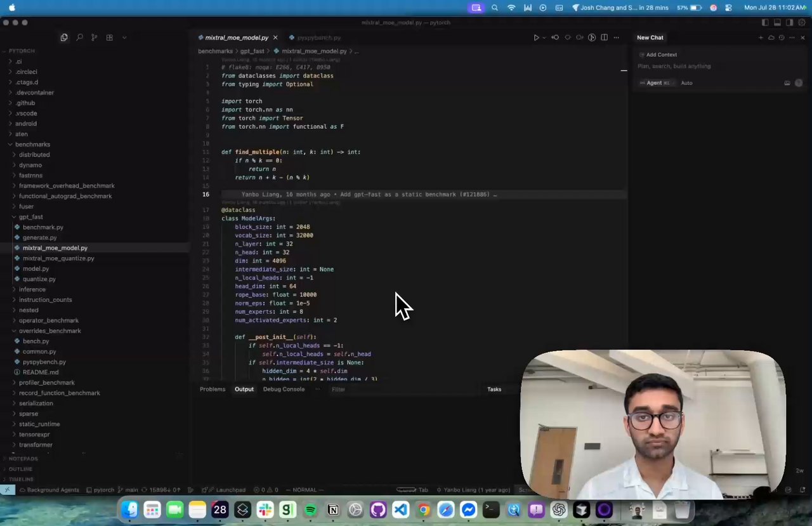Open the Search view icon
This screenshot has height=526, width=812.
pyautogui.click(x=79, y=37)
